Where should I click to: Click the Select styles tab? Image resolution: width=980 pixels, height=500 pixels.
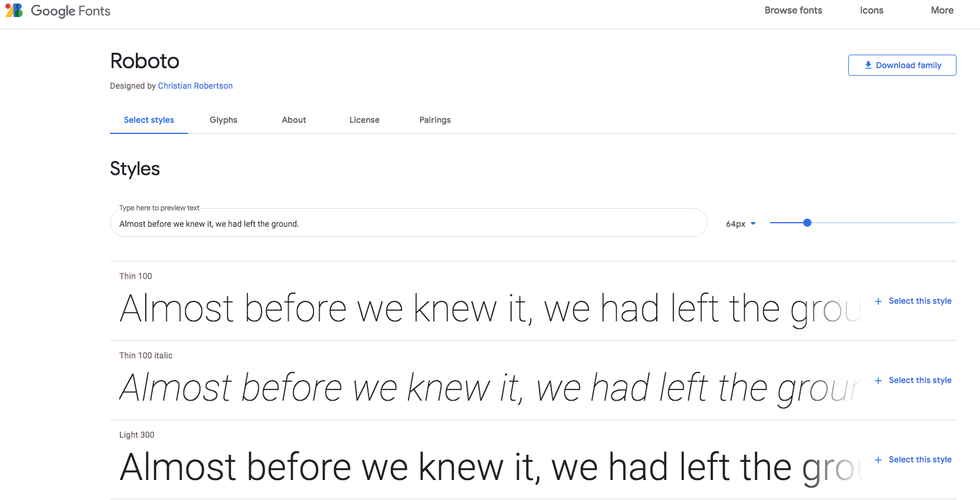[x=149, y=120]
